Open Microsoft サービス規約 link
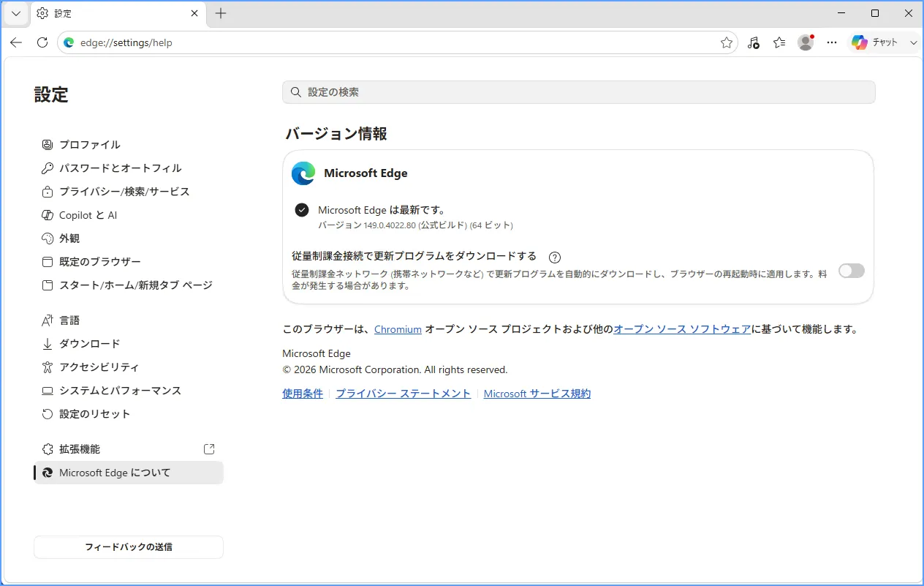This screenshot has height=586, width=924. tap(537, 394)
